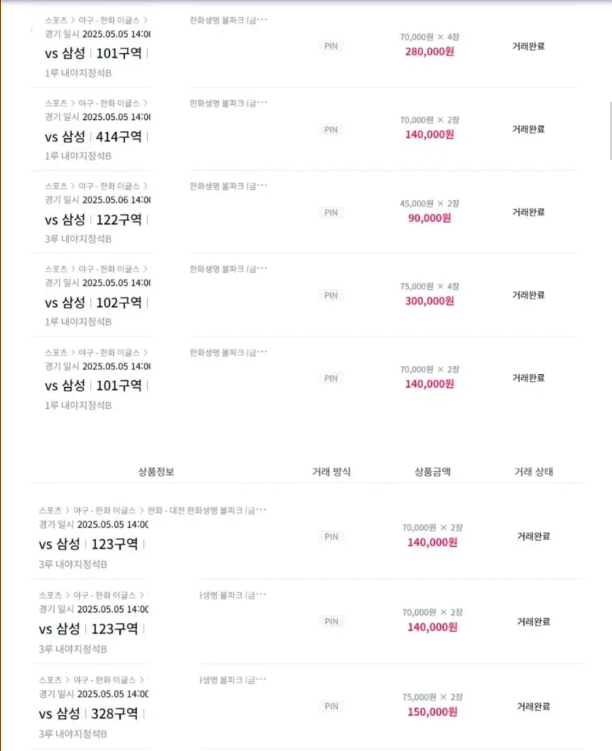This screenshot has height=751, width=612.
Task: Click the 상품정보 column header
Action: [x=156, y=472]
